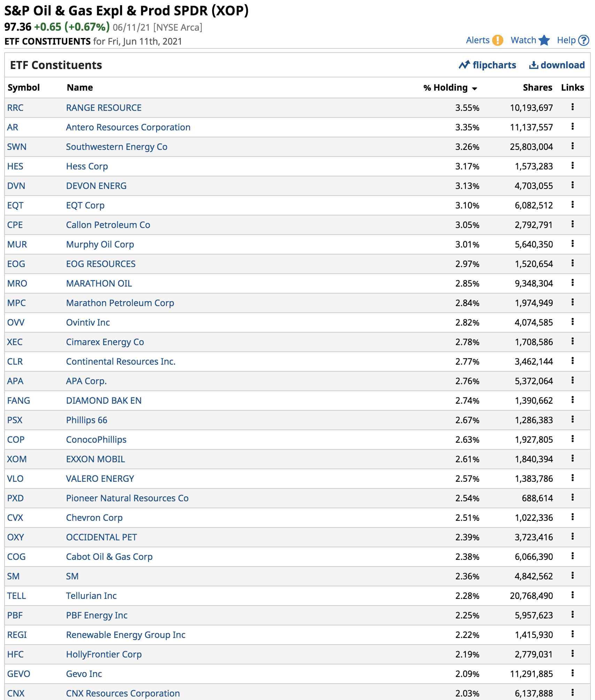Sort table by Shares header

pos(538,87)
